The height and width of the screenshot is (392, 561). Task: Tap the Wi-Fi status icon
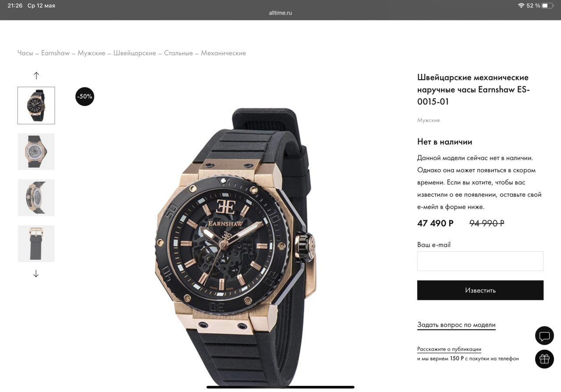click(x=521, y=6)
